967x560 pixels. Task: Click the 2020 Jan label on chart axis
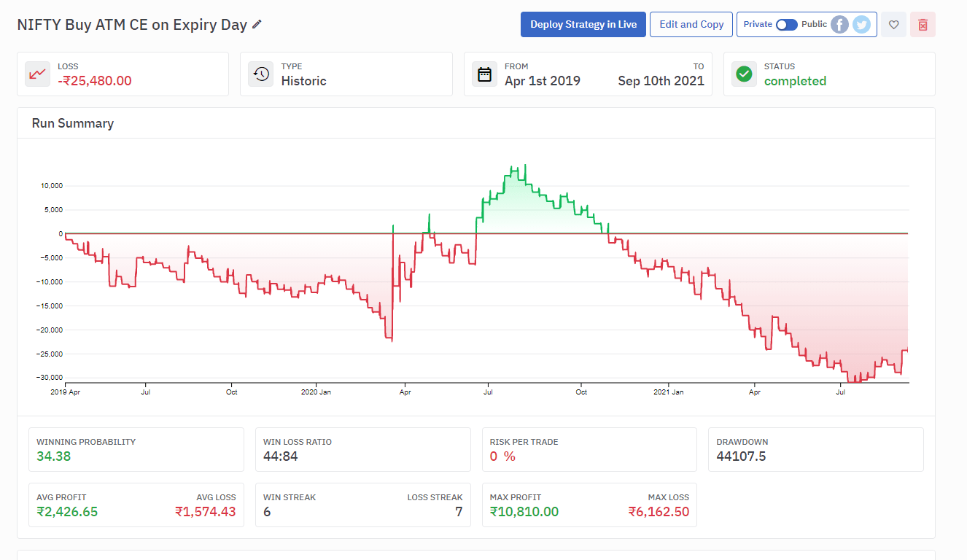(316, 392)
